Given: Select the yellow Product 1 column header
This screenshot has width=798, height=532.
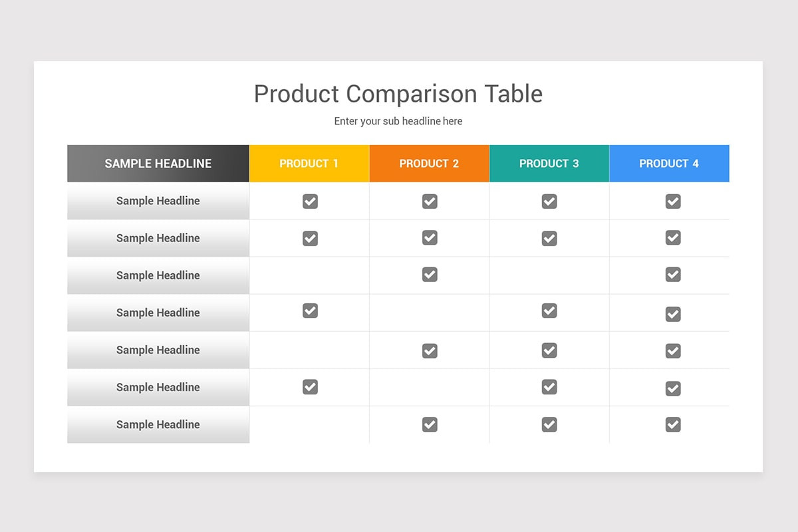Looking at the screenshot, I should pos(309,164).
